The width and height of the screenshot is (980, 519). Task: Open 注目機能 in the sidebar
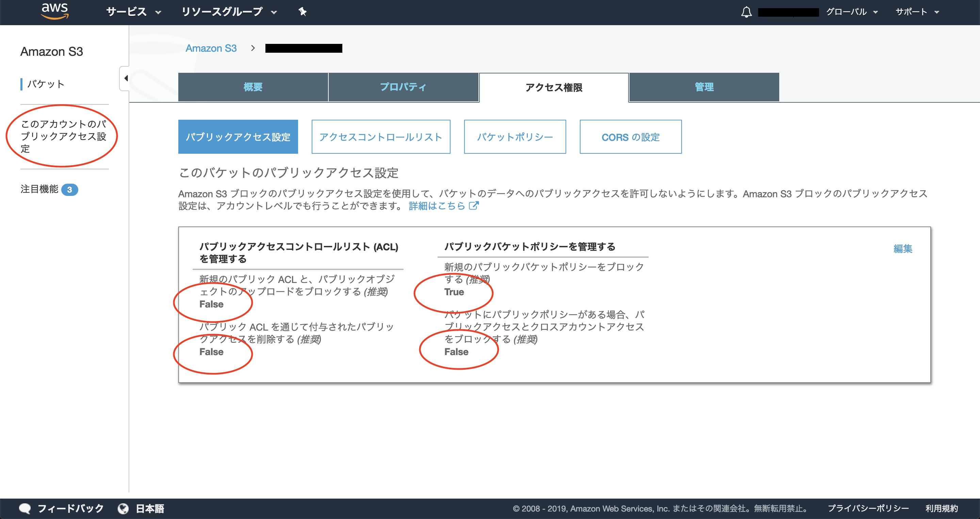click(x=39, y=189)
